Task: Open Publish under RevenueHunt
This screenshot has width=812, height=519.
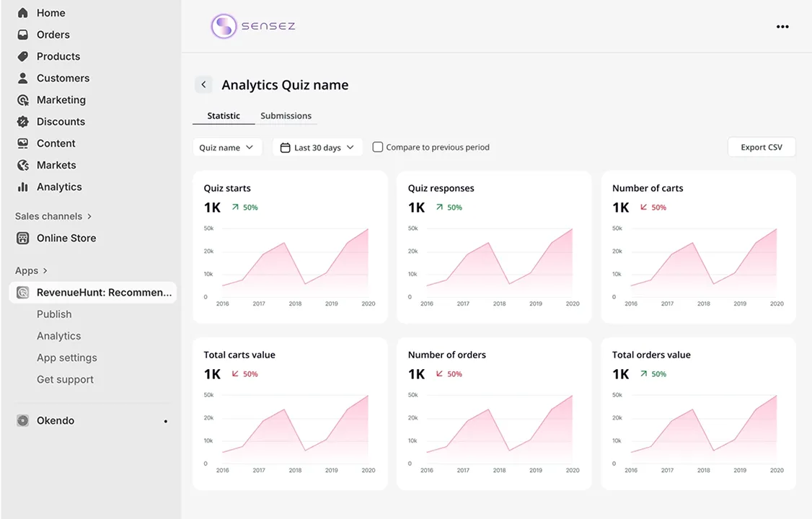Action: 54,314
